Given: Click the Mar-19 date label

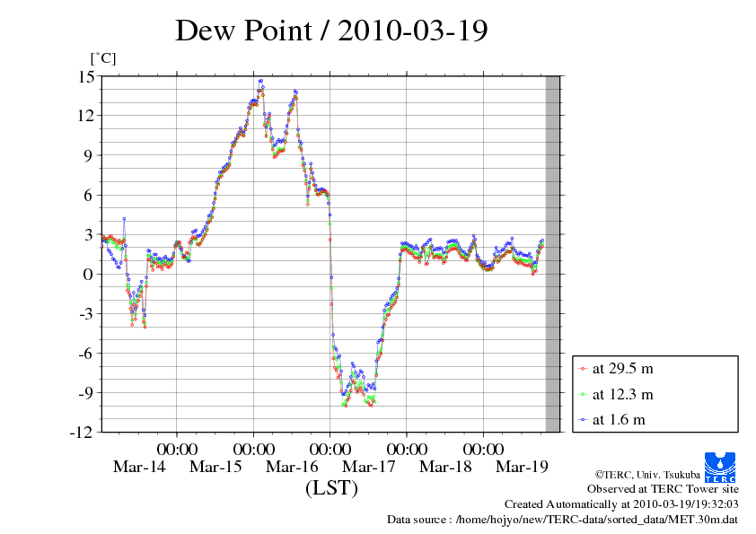Looking at the screenshot, I should 523,467.
